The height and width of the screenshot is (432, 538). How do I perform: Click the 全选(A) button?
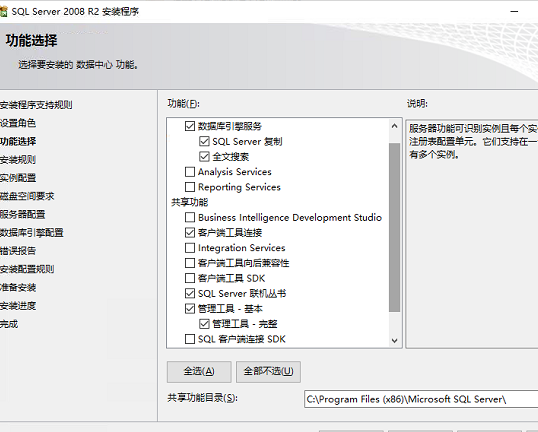(199, 372)
